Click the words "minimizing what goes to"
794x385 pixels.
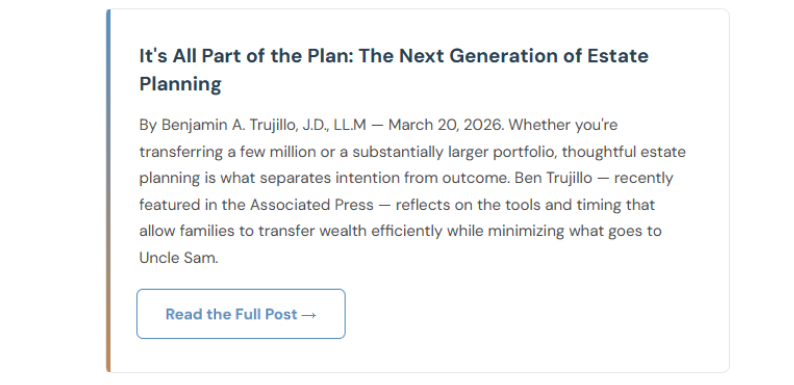(575, 232)
